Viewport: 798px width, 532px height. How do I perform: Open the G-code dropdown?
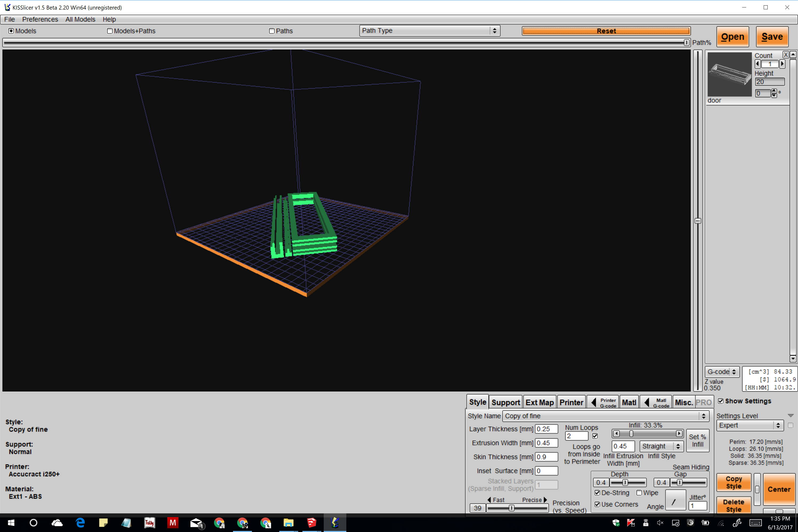722,372
